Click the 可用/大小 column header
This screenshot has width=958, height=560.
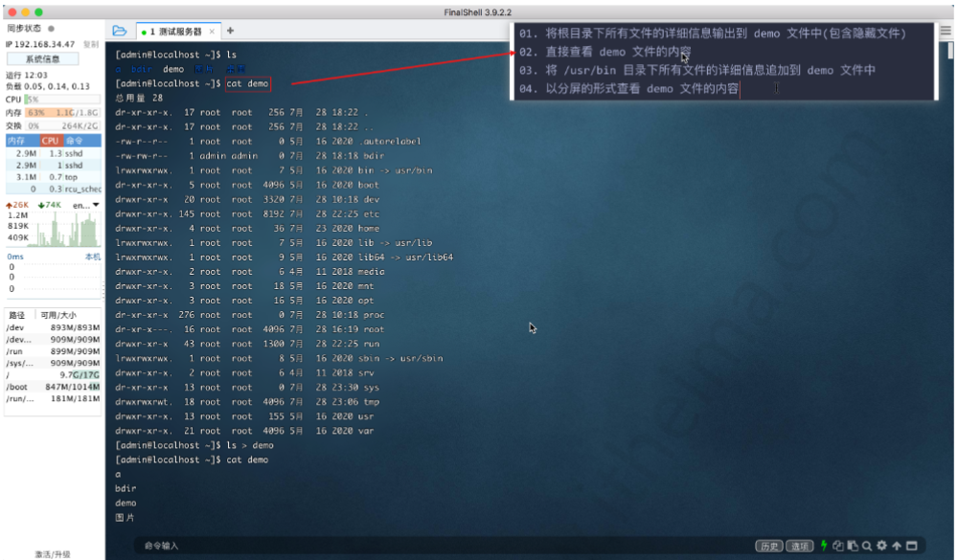(58, 315)
